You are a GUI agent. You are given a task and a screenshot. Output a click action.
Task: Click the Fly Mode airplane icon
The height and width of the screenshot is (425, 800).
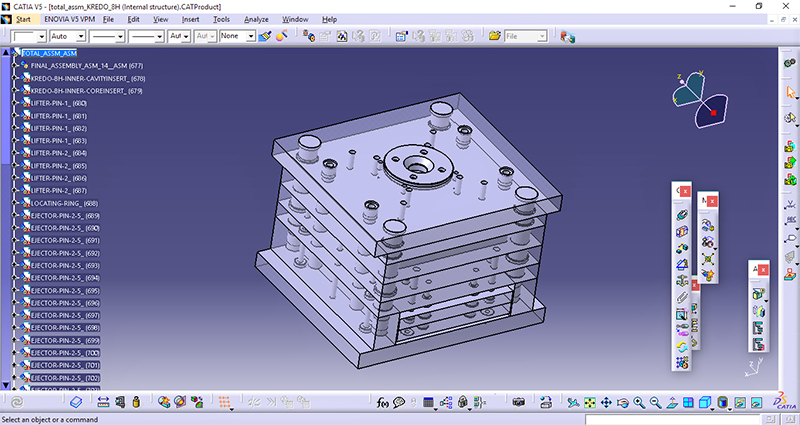(x=573, y=403)
